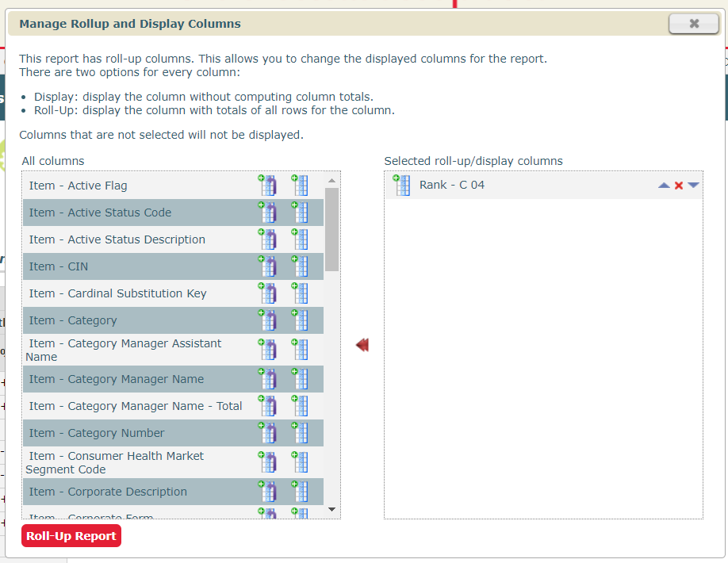Add Item - CIN as roll-up column
Viewport: 728px width, 563px height.
pyautogui.click(x=267, y=266)
